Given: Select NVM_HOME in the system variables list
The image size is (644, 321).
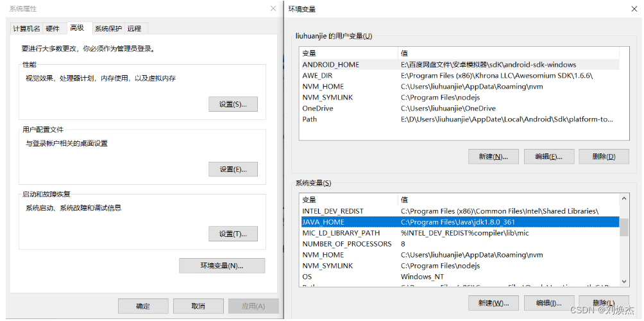Looking at the screenshot, I should point(459,255).
